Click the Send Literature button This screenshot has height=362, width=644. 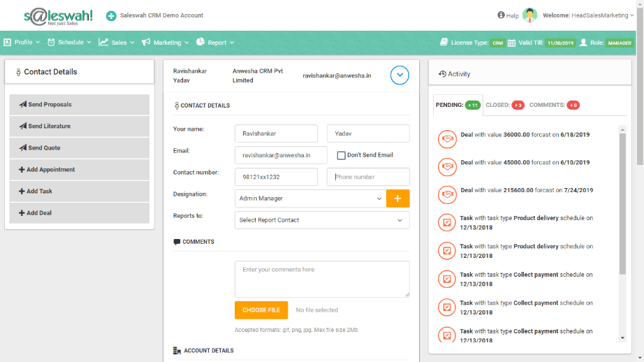[79, 126]
